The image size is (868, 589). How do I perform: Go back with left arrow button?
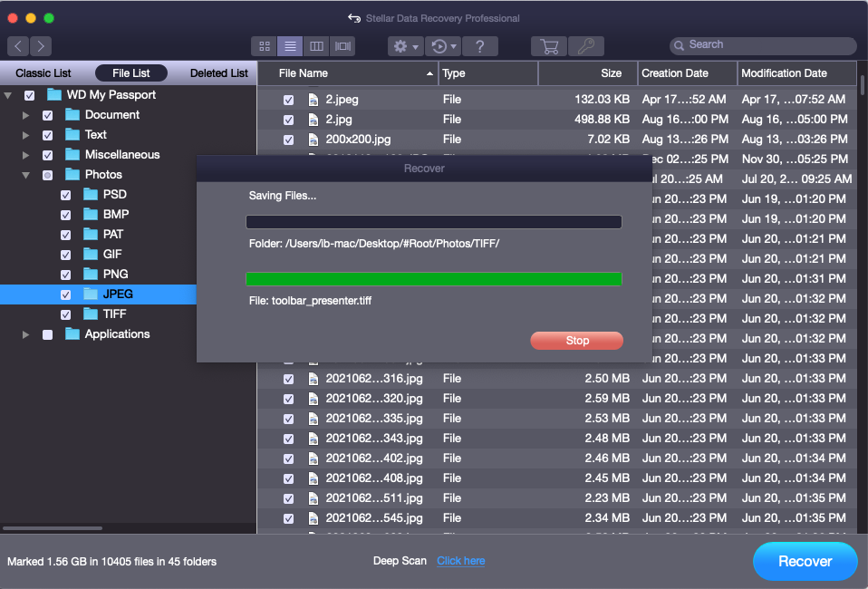click(x=18, y=46)
